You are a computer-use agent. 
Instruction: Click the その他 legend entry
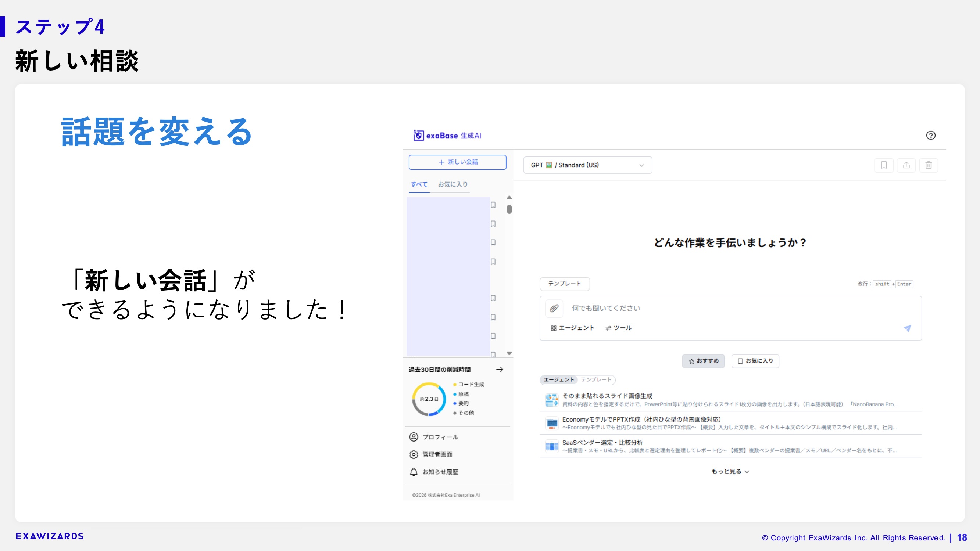point(464,413)
